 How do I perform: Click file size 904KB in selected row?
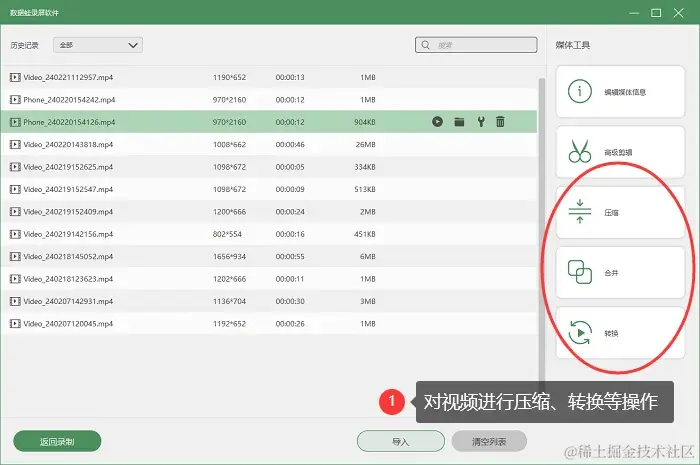(365, 122)
